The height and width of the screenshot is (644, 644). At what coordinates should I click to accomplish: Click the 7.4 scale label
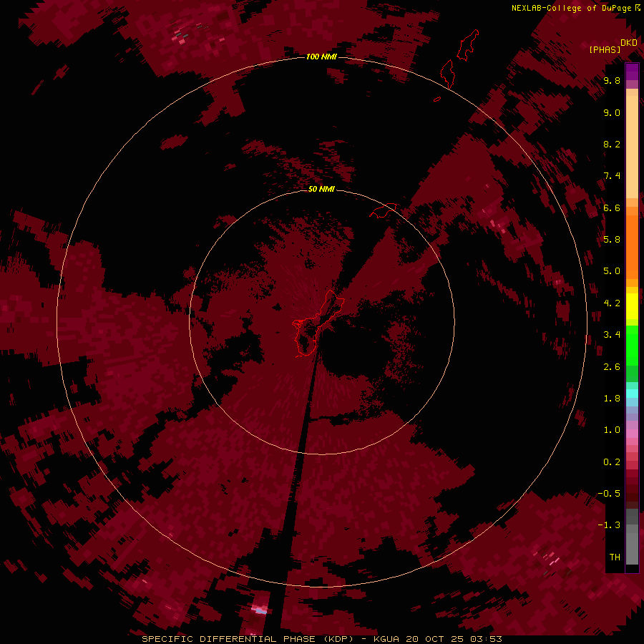(612, 176)
